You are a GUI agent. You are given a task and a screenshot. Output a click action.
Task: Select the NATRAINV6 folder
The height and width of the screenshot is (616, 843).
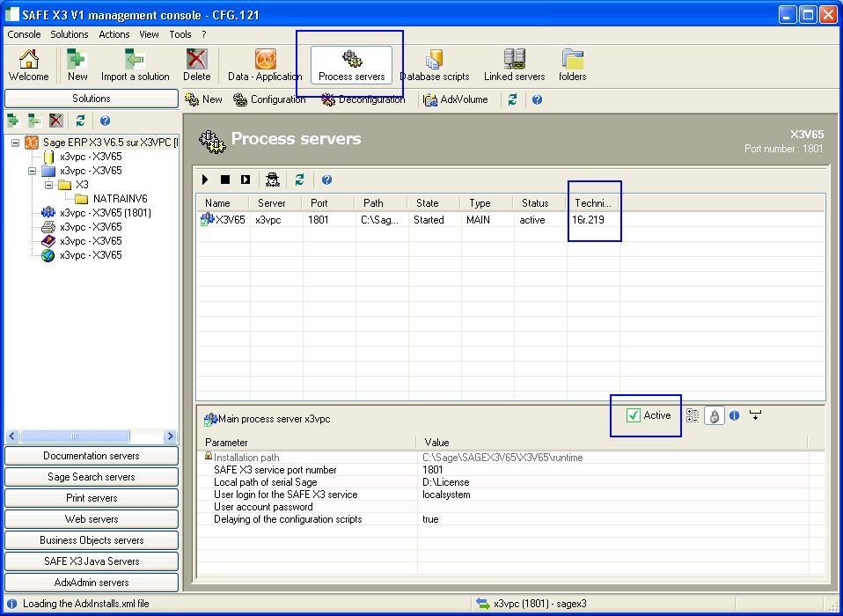click(120, 199)
